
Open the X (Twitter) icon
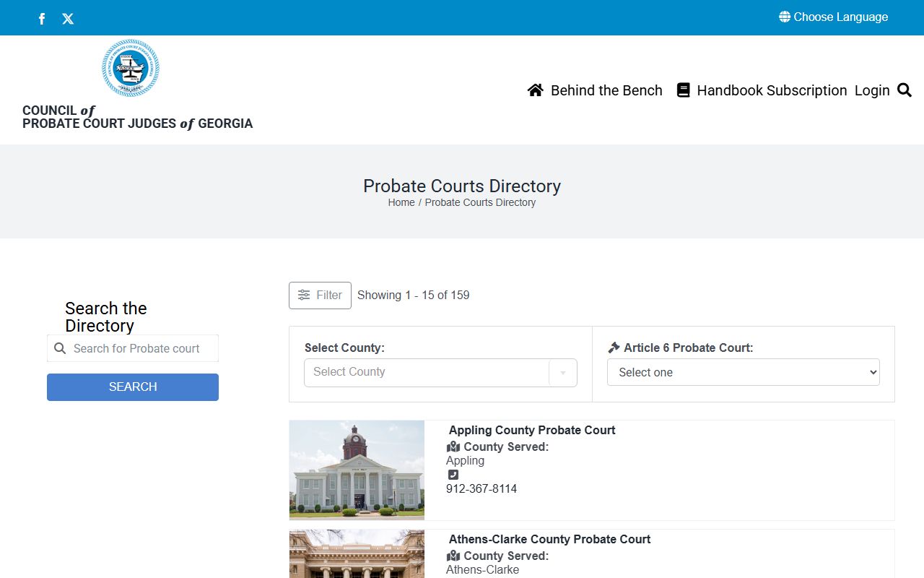coord(68,19)
